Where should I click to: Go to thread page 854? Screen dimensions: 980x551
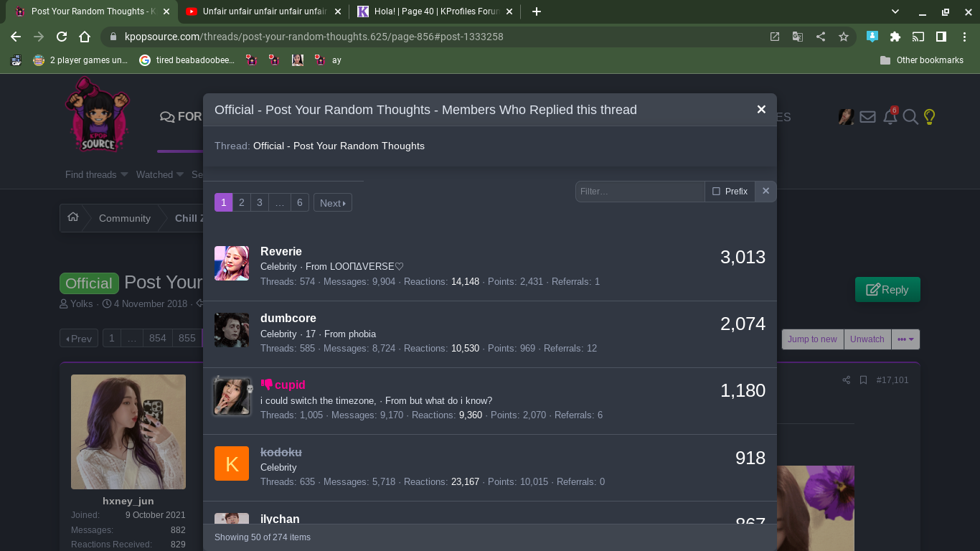tap(158, 338)
